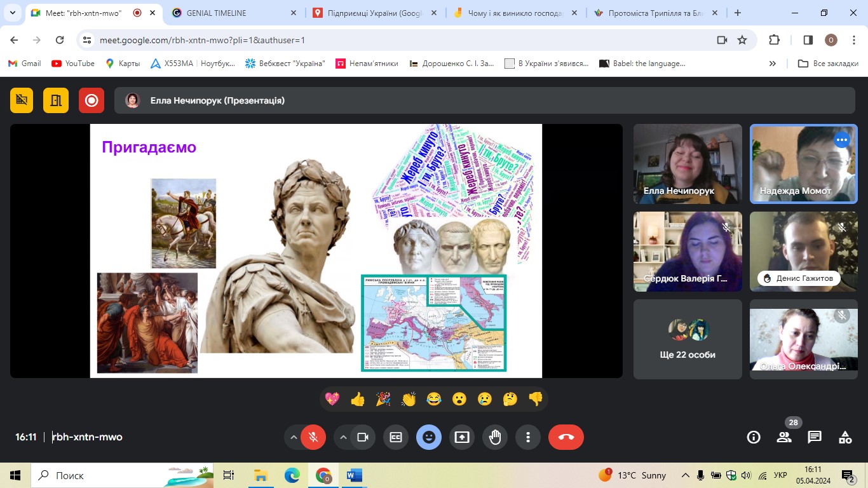
Task: Open the Ще 22 особи tile
Action: pyautogui.click(x=688, y=339)
